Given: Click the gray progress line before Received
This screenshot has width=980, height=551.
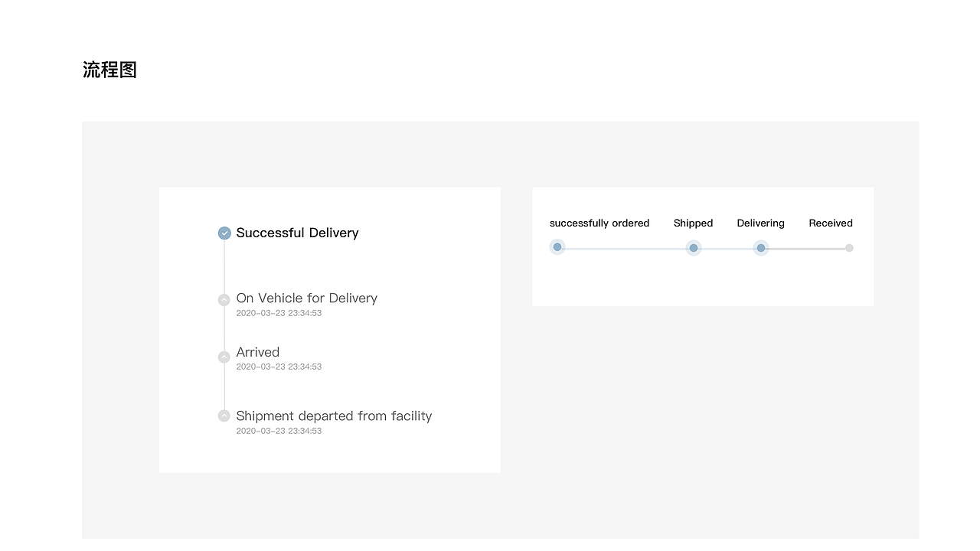Looking at the screenshot, I should (805, 249).
